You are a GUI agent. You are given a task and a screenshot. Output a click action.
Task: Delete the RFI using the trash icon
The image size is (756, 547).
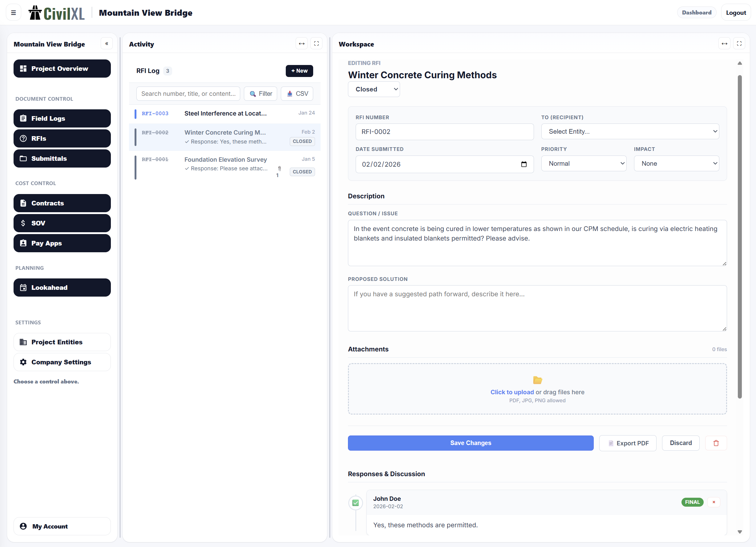[x=716, y=443]
